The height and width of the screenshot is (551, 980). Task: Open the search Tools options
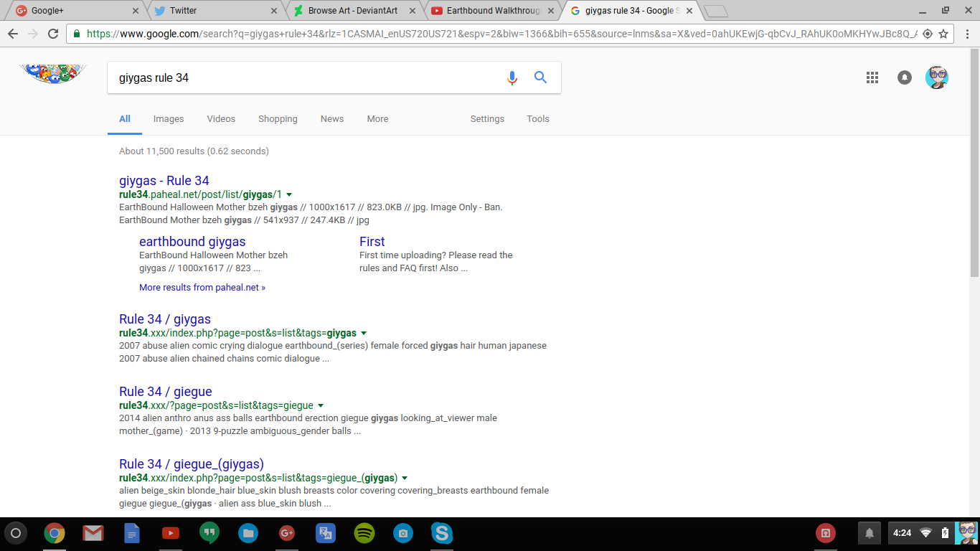(538, 119)
